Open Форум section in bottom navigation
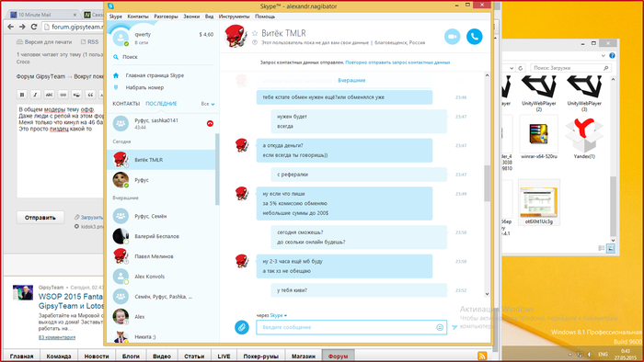The image size is (644, 362). click(x=338, y=356)
